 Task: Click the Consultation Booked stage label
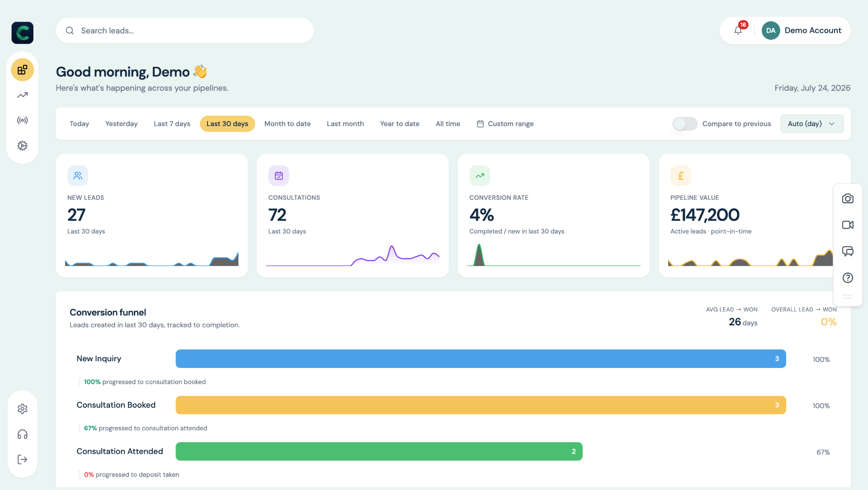(116, 405)
